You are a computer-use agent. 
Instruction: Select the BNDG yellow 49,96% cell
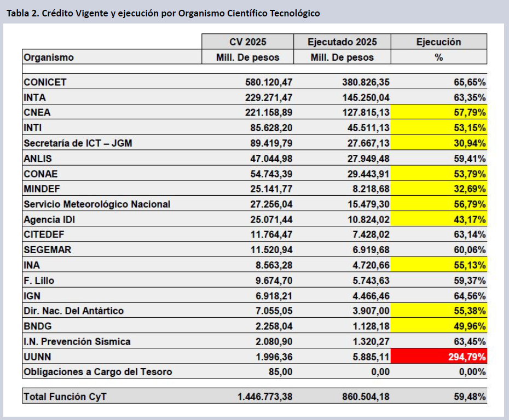[439, 326]
